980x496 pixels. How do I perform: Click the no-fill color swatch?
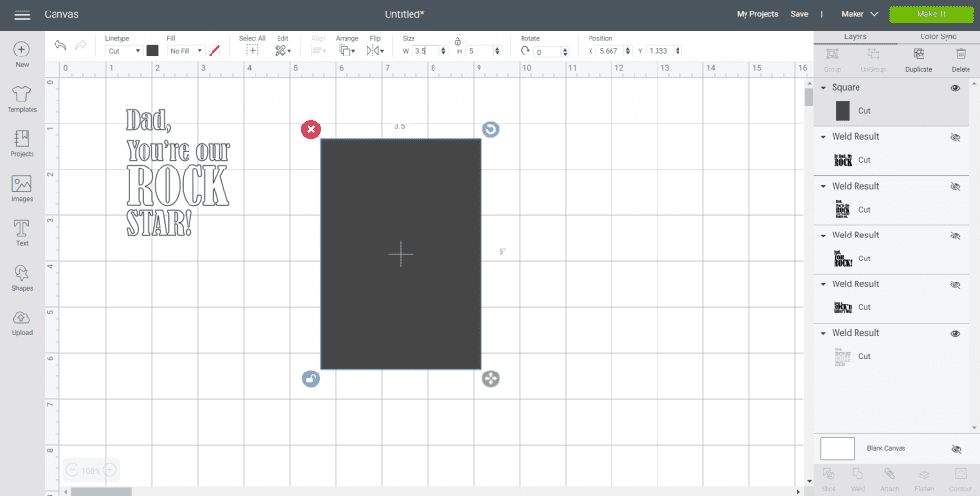pyautogui.click(x=214, y=51)
